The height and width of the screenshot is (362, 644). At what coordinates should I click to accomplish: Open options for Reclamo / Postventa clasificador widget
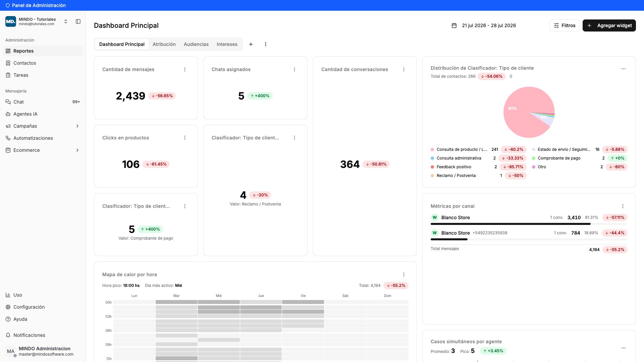point(294,138)
